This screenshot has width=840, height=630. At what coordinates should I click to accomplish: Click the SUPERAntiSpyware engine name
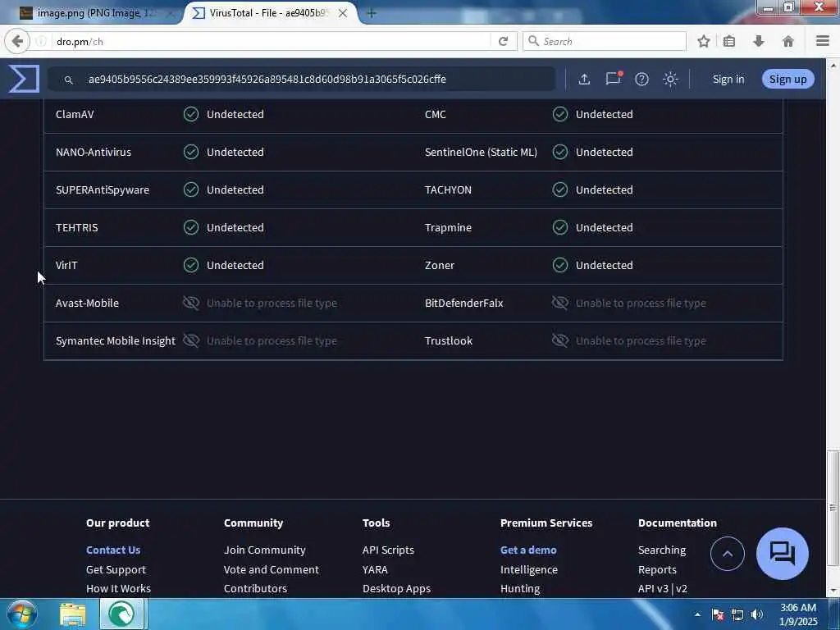click(103, 189)
